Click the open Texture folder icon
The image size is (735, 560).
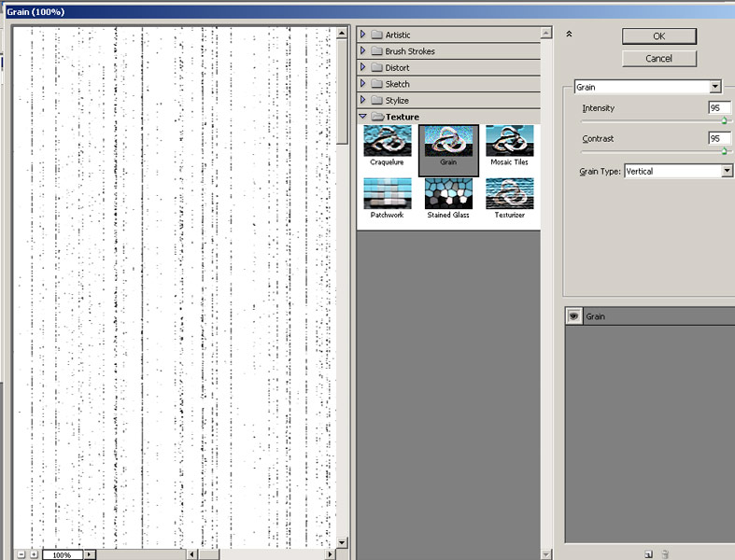point(377,117)
